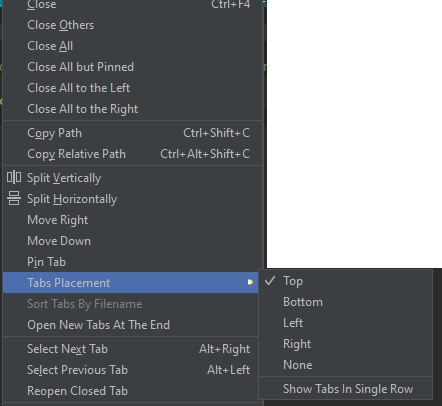Choose Close All to the Left

133,88
